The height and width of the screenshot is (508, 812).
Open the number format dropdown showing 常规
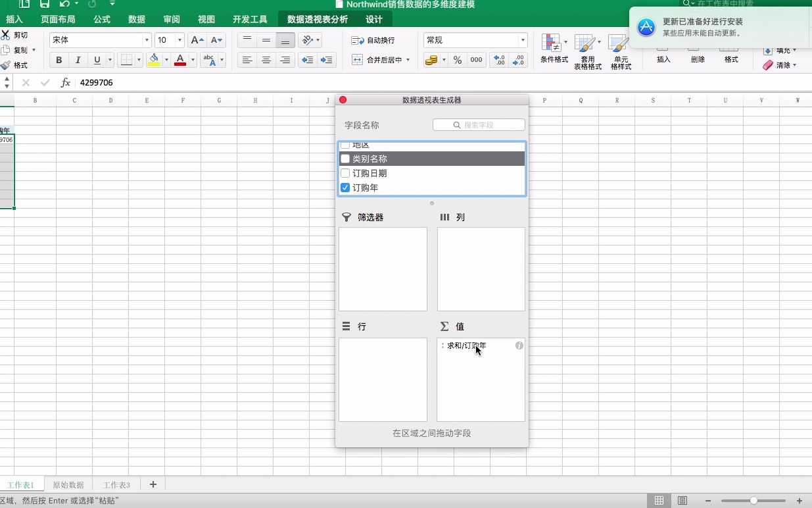coord(522,39)
